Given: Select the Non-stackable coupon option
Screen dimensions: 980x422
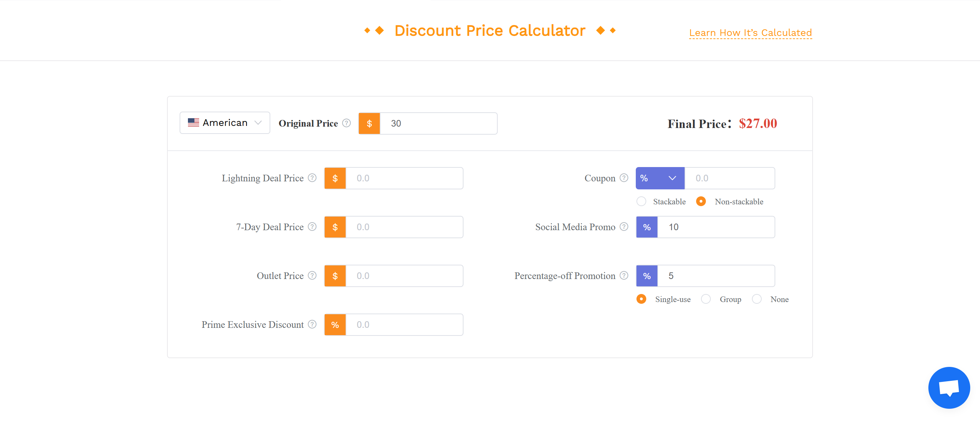Looking at the screenshot, I should (701, 201).
